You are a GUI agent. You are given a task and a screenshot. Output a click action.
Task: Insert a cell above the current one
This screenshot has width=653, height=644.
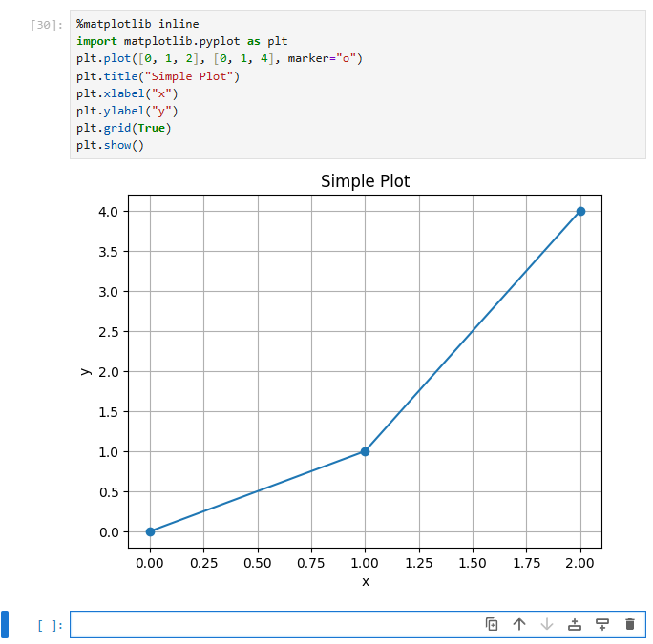[x=575, y=624]
